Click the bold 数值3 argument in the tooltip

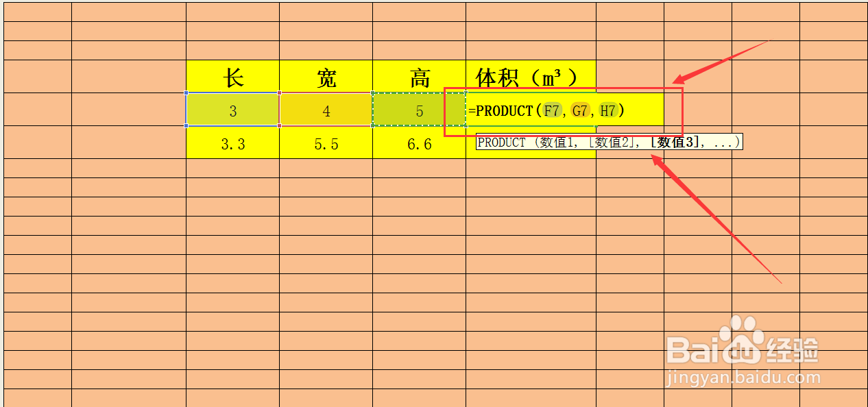coord(675,143)
